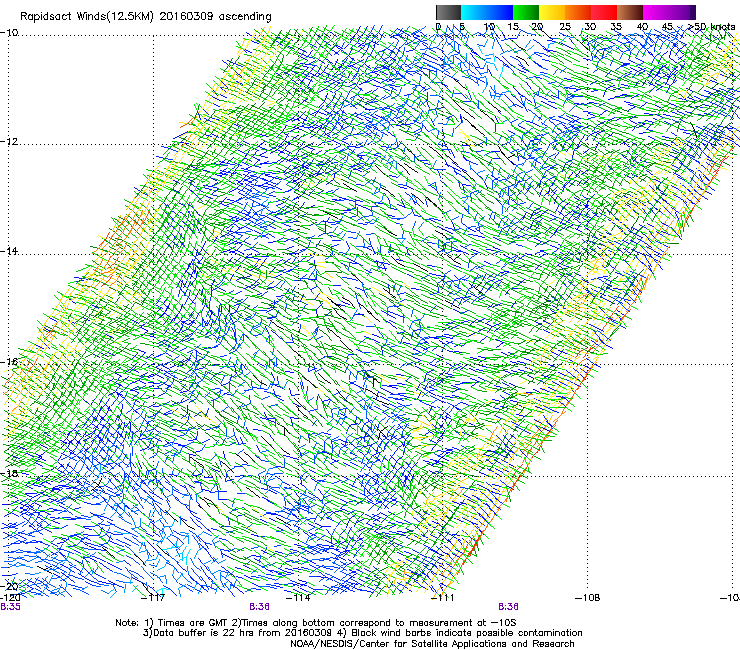The height and width of the screenshot is (650, 740).
Task: Click the '-114' longitude axis label
Action: [x=299, y=598]
